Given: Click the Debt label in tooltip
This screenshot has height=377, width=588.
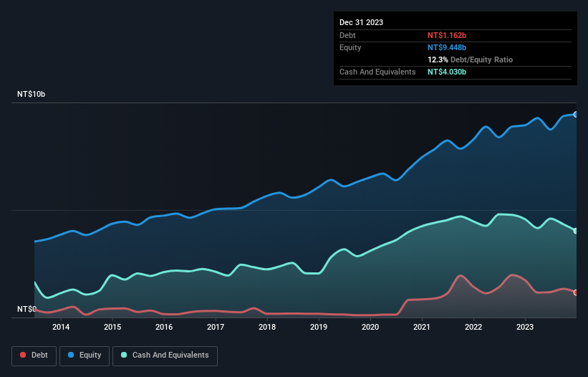Looking at the screenshot, I should (x=347, y=35).
